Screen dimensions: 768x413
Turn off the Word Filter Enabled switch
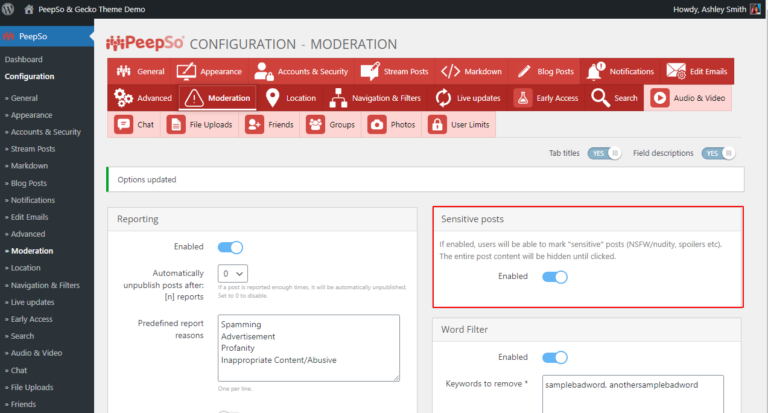(554, 357)
